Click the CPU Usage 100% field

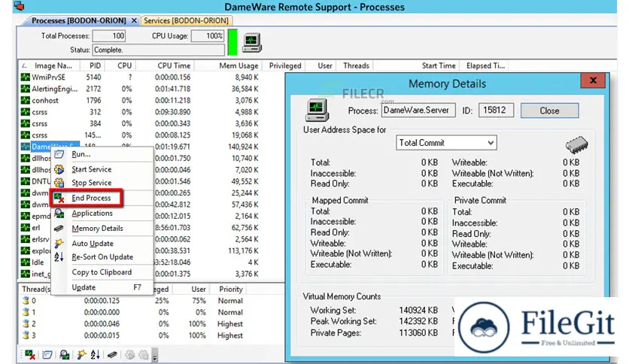click(208, 36)
